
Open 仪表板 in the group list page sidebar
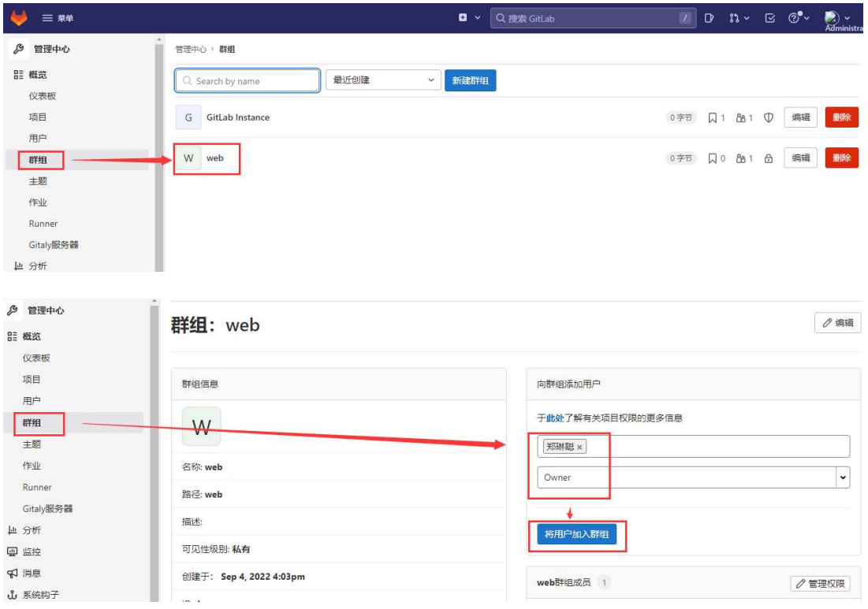coord(43,95)
